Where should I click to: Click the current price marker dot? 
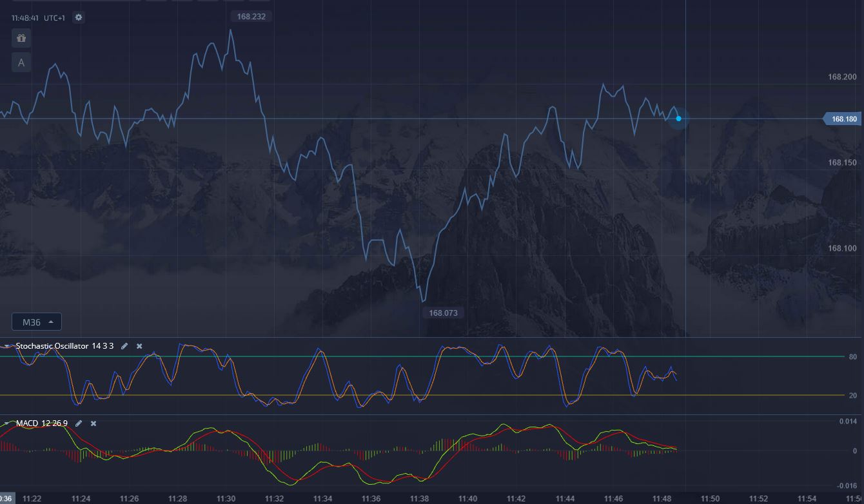point(678,119)
